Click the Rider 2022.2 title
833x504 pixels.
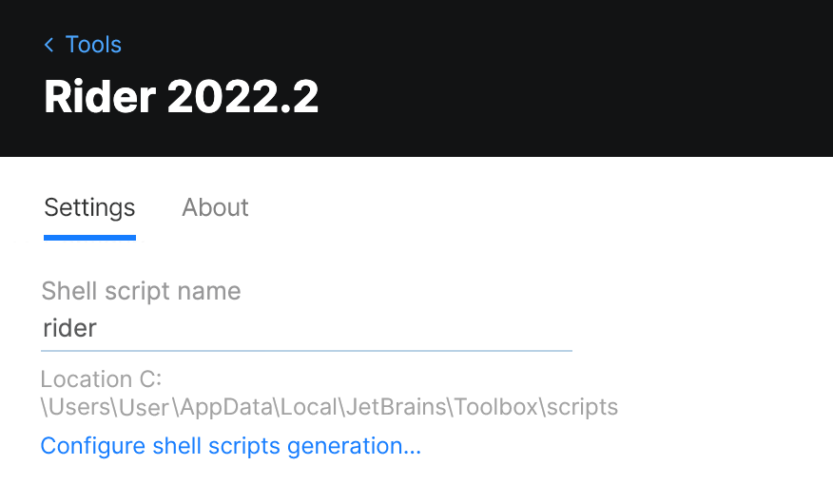tap(181, 97)
